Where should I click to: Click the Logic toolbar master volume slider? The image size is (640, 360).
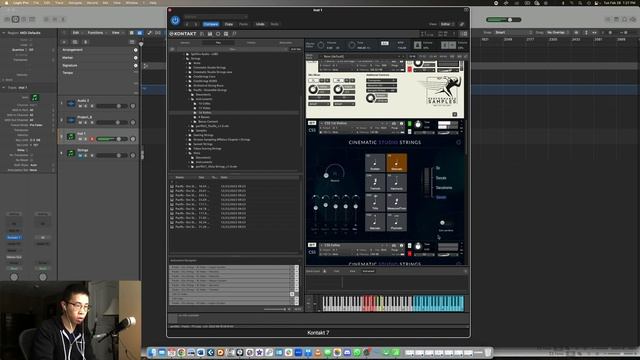pos(503,20)
